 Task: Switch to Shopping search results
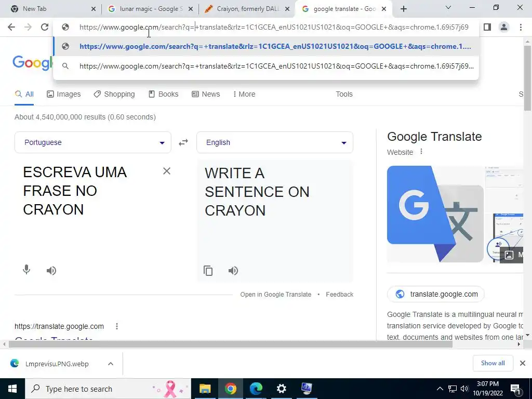click(x=114, y=95)
